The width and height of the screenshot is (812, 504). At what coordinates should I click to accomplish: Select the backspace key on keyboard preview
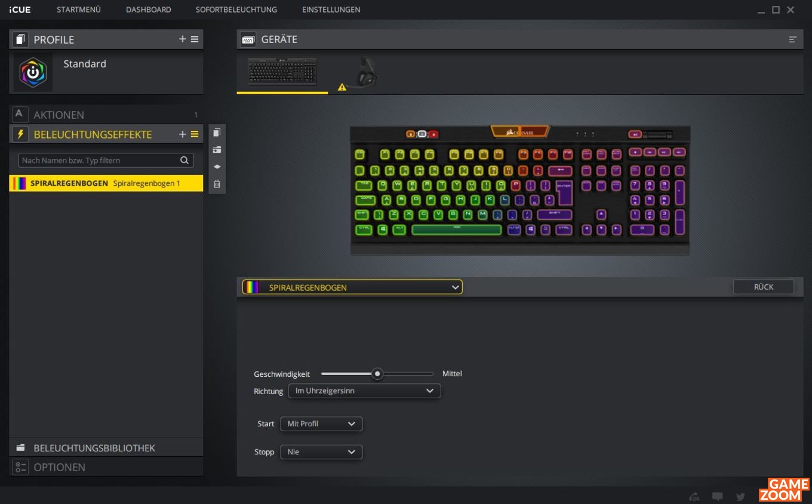[x=560, y=171]
